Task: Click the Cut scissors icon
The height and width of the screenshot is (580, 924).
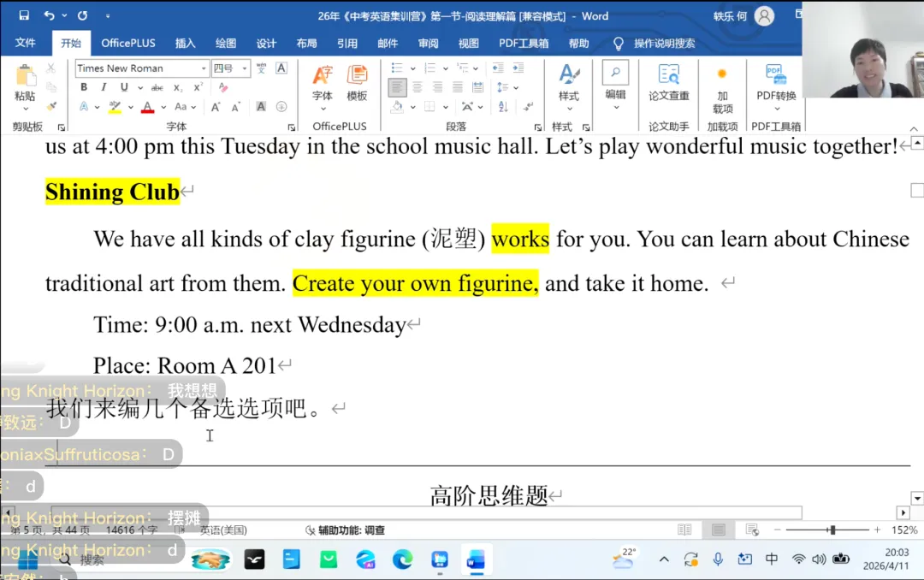Action: [51, 68]
